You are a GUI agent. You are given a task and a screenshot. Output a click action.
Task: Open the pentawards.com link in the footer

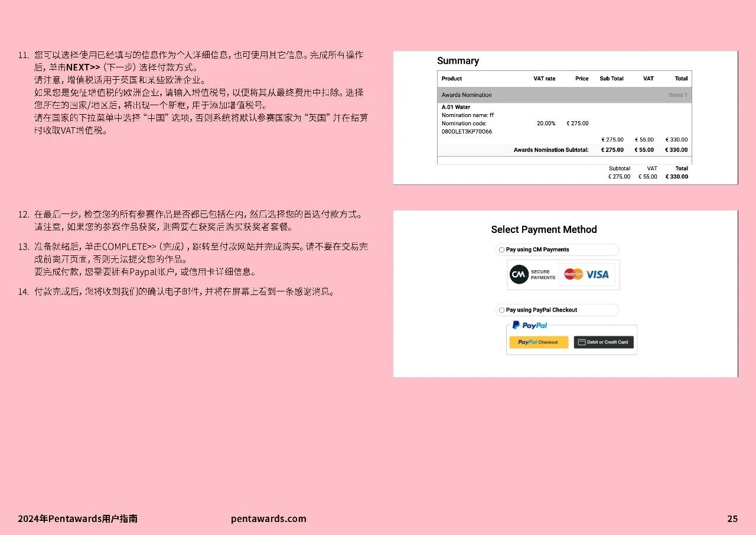269,519
